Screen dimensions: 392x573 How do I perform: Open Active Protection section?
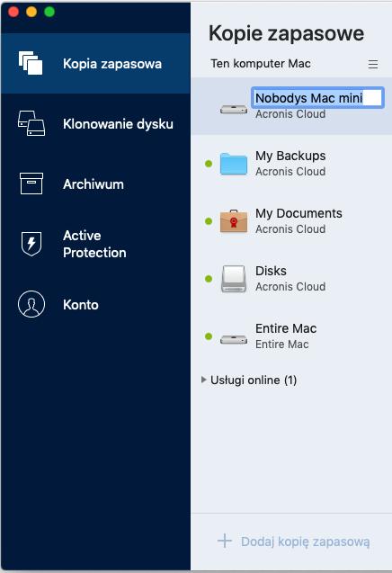95,244
